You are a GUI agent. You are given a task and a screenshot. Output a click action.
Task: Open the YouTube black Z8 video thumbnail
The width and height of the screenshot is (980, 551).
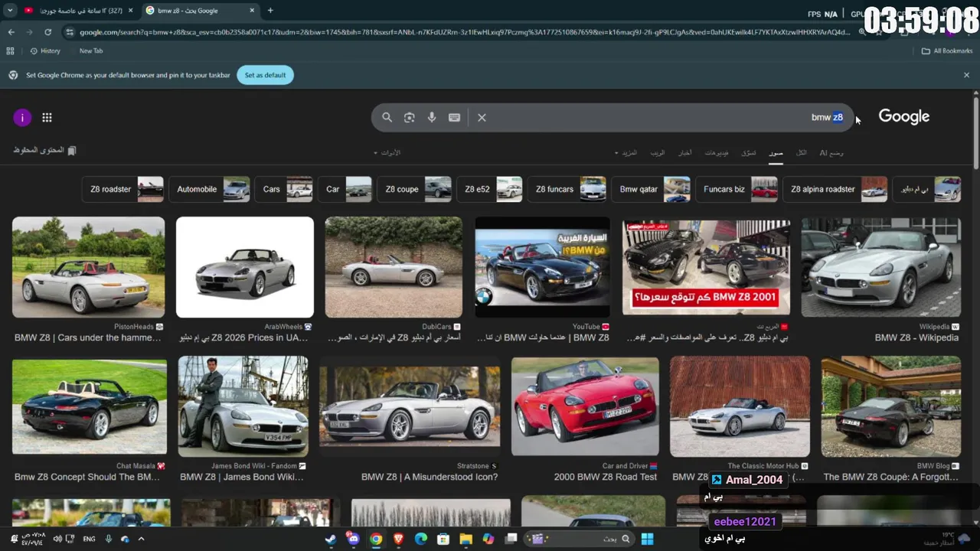click(542, 267)
